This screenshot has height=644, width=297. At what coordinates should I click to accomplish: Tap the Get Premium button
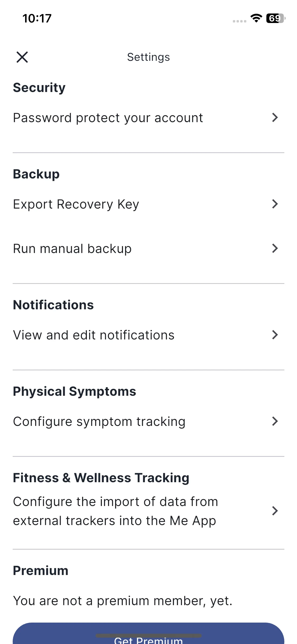148,633
